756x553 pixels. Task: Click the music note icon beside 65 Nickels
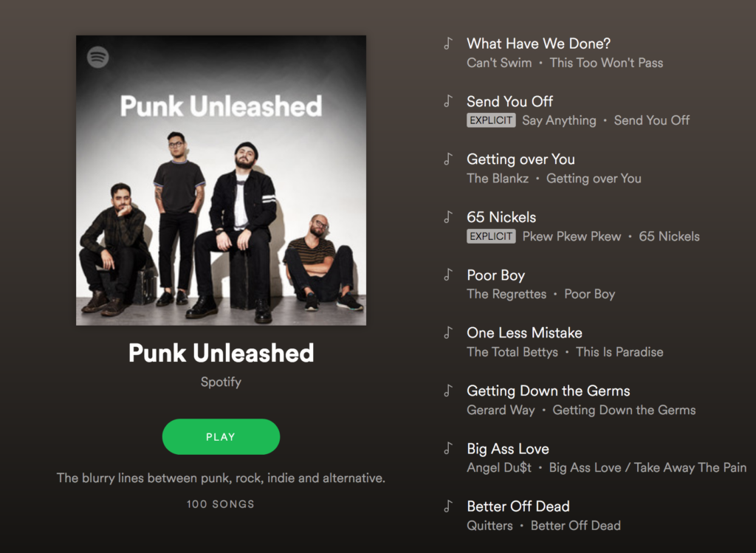tap(448, 217)
